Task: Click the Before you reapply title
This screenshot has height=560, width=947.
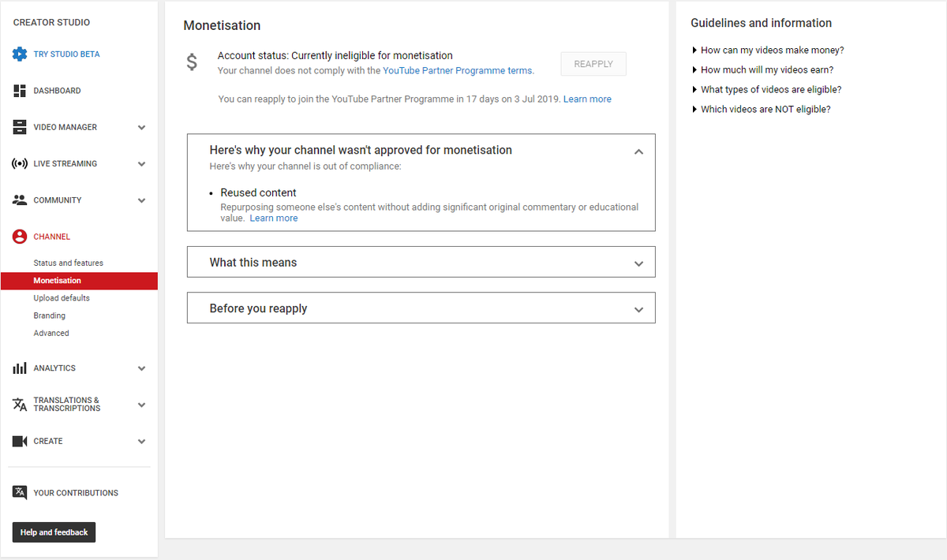Action: 258,308
